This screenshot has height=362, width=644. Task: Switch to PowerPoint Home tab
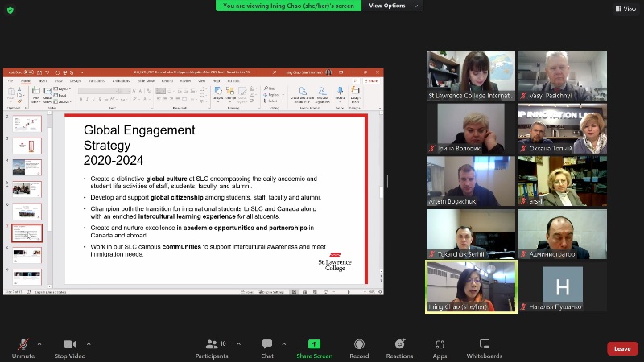pos(26,81)
